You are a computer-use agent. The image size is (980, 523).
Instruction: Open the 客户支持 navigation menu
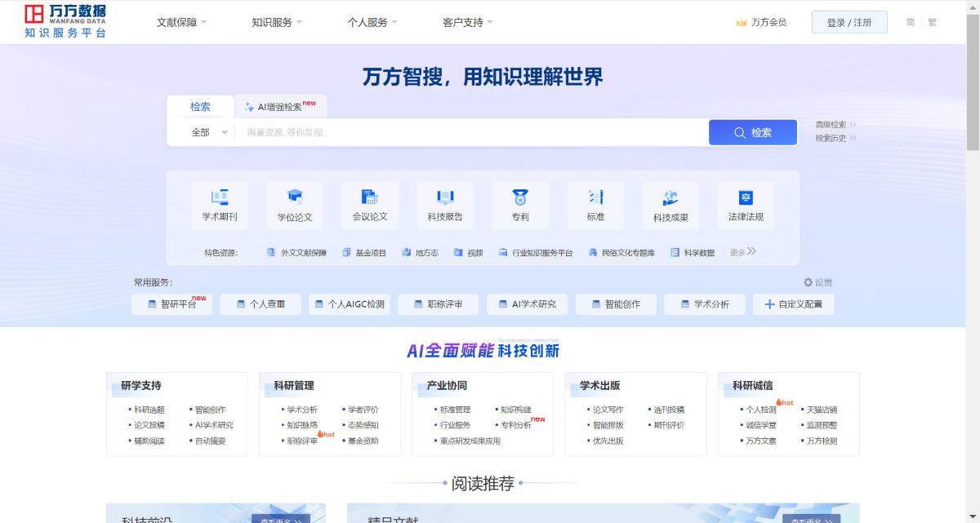point(467,22)
